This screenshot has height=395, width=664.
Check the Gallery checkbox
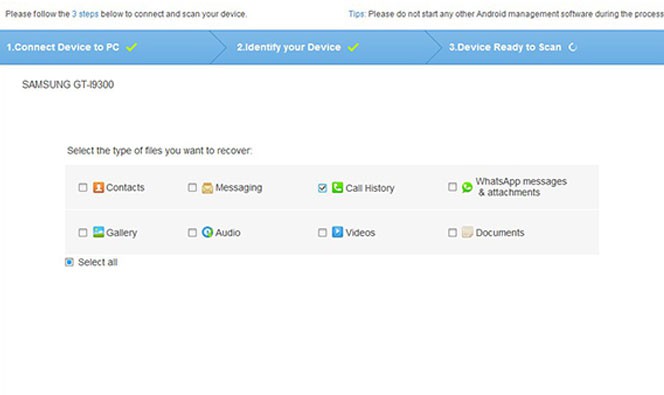click(83, 232)
